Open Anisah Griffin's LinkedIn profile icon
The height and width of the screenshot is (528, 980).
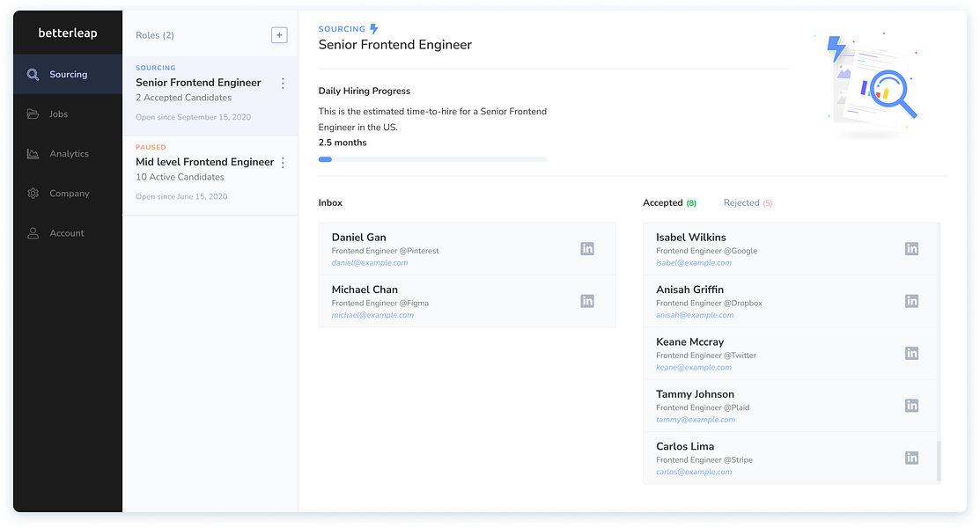pyautogui.click(x=912, y=301)
